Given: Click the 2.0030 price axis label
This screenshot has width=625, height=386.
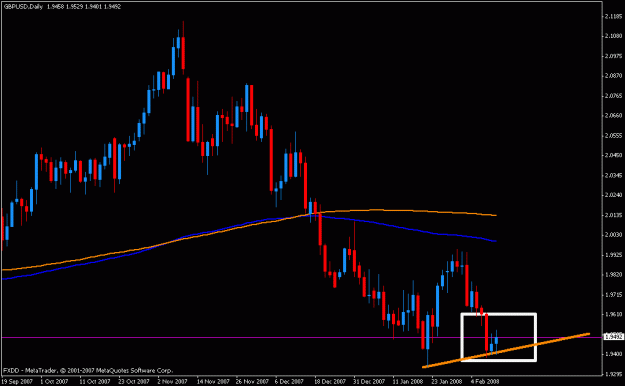Looking at the screenshot, I should click(x=614, y=234).
